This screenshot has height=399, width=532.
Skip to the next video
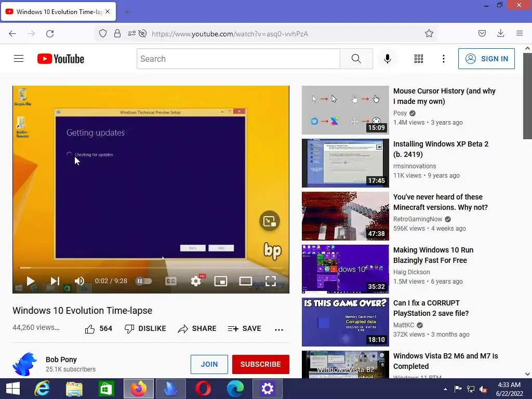pyautogui.click(x=55, y=281)
